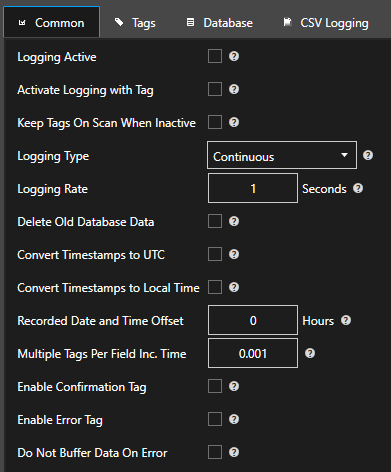This screenshot has height=472, width=391.
Task: Enable the Logging Active checkbox
Action: pos(215,56)
